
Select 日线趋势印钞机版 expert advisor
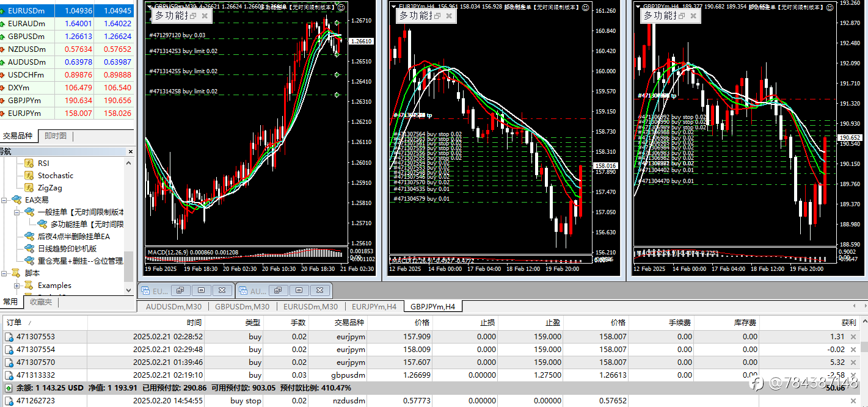point(67,248)
